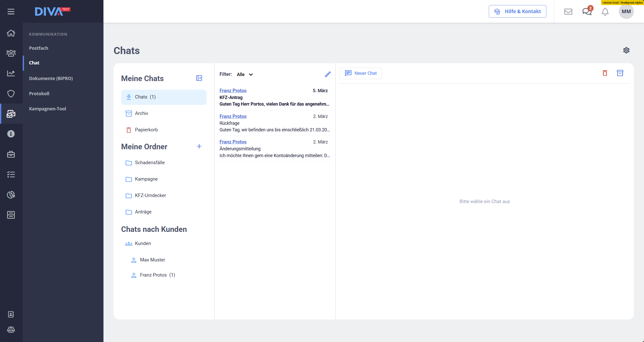
Task: Open chat settings gear icon
Action: [626, 50]
